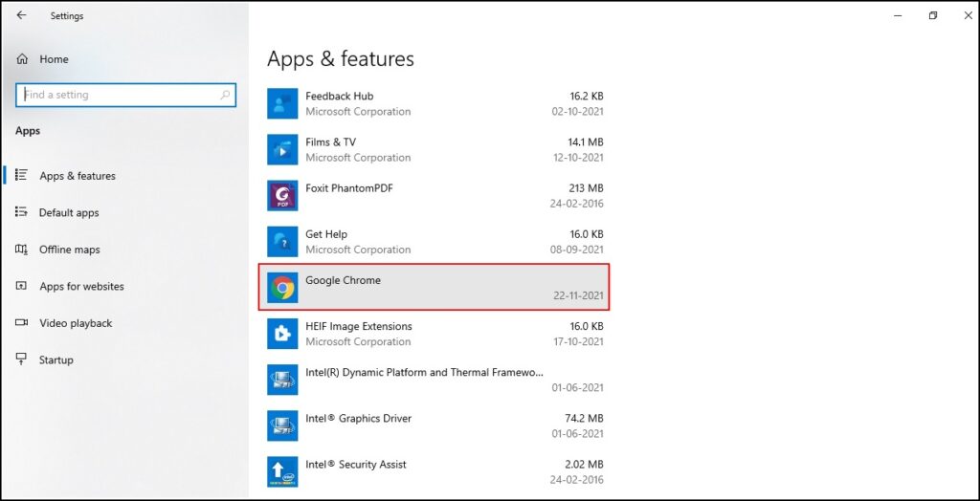
Task: Click the Intel Graphics Driver icon
Action: [282, 425]
